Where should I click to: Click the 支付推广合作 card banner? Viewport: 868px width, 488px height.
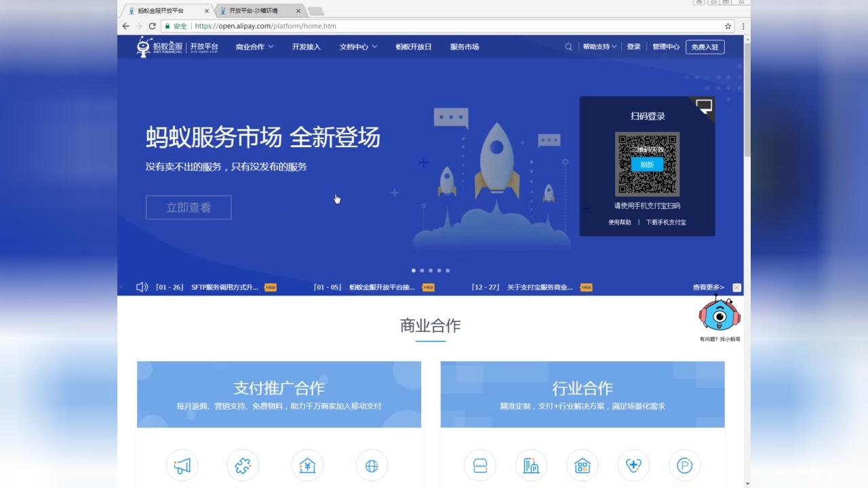tap(279, 394)
